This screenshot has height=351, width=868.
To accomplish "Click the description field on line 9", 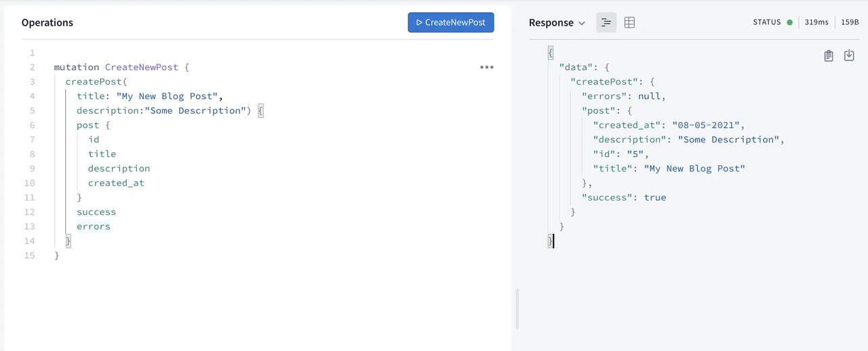I will point(119,168).
